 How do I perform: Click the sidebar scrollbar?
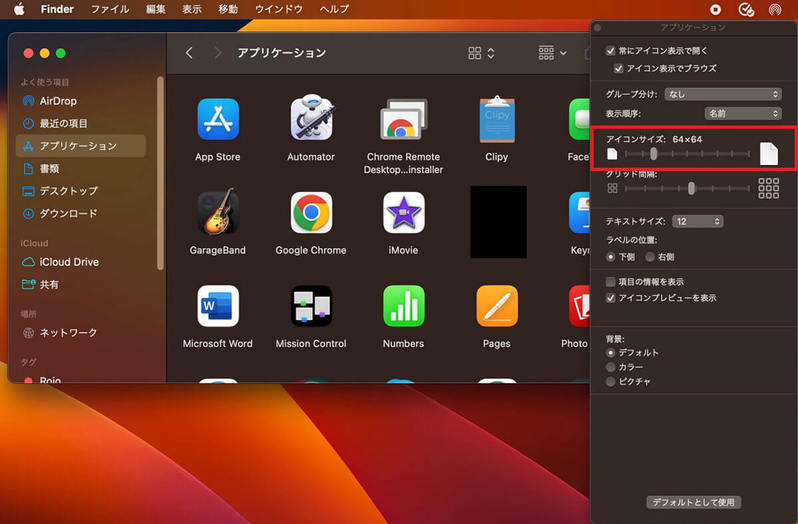[x=160, y=173]
